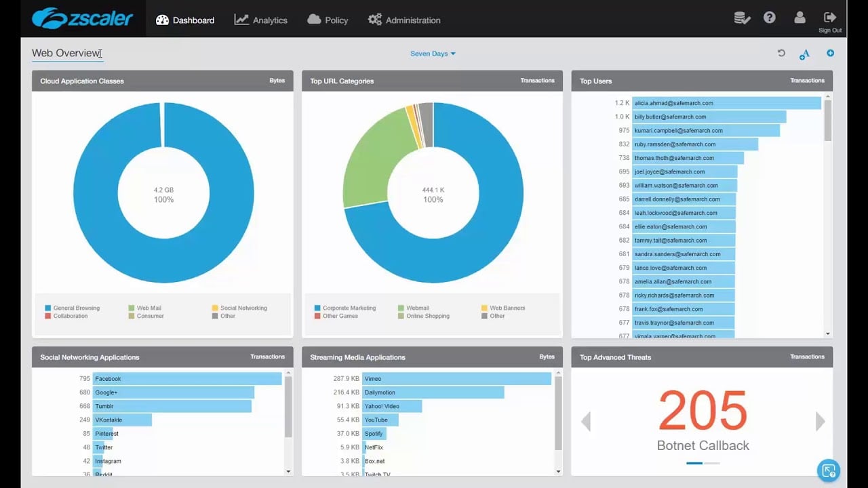The height and width of the screenshot is (488, 868).
Task: Toggle the Online Shopping legend entry
Action: coord(424,316)
